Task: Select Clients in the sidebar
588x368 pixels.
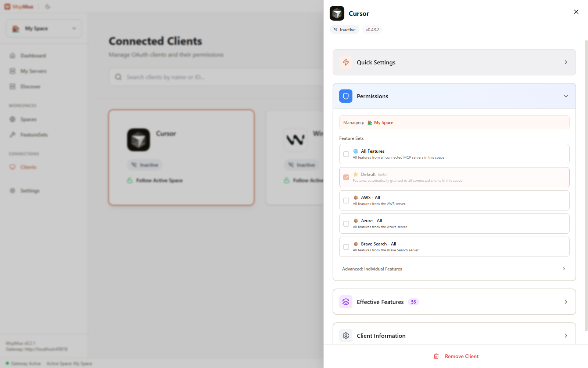Action: [28, 167]
